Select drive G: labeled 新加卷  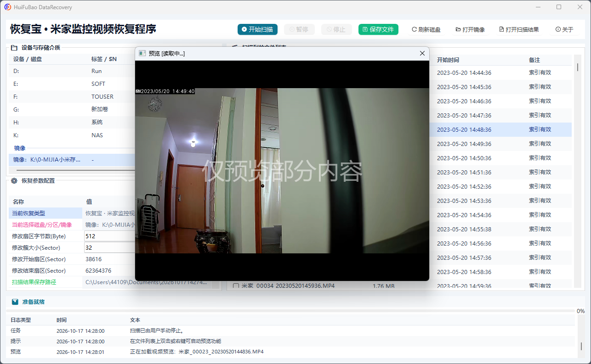72,110
